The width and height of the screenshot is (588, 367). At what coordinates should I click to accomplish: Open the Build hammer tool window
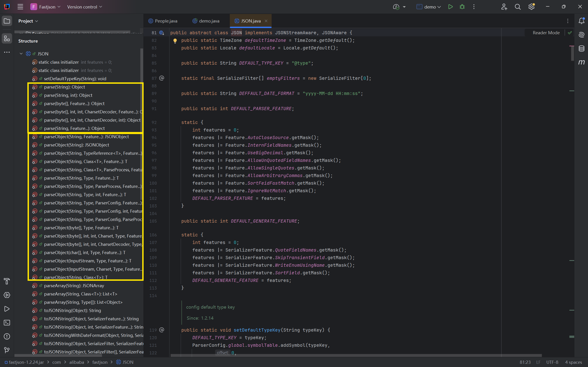point(7,281)
